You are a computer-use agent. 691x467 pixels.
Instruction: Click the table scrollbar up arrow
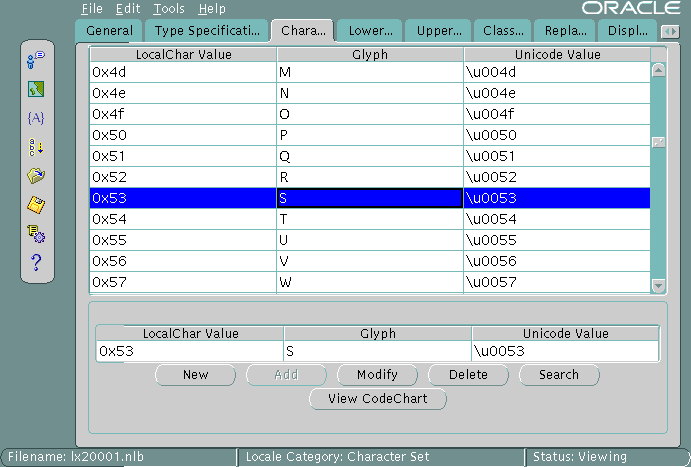(x=658, y=70)
